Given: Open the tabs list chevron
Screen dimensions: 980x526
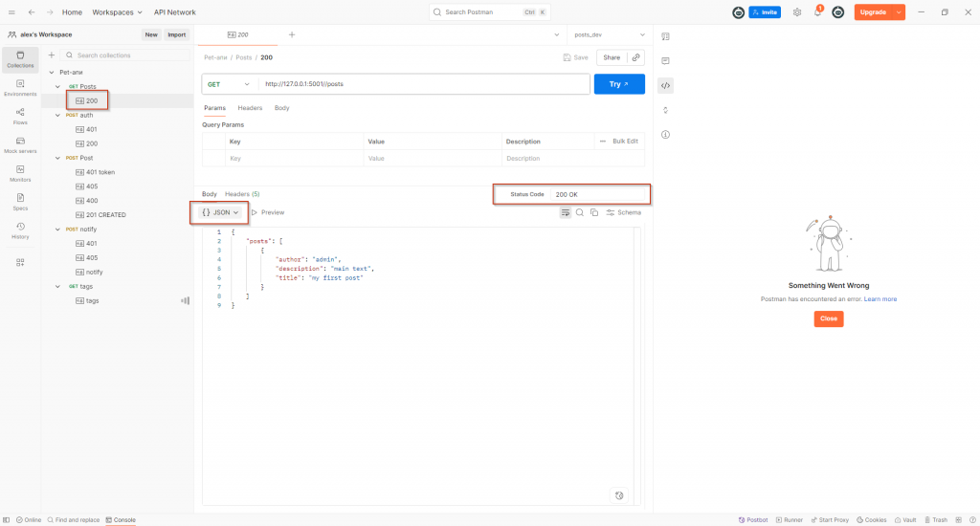Looking at the screenshot, I should click(x=556, y=35).
